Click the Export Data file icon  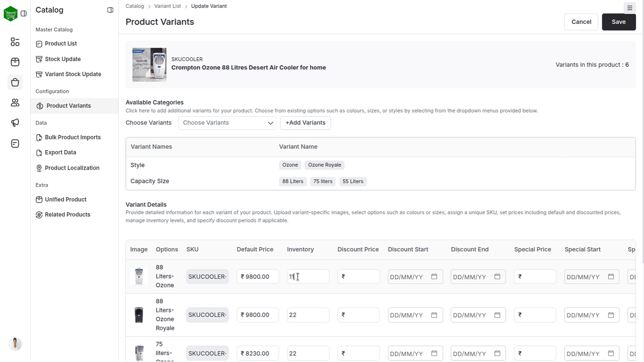pos(39,153)
